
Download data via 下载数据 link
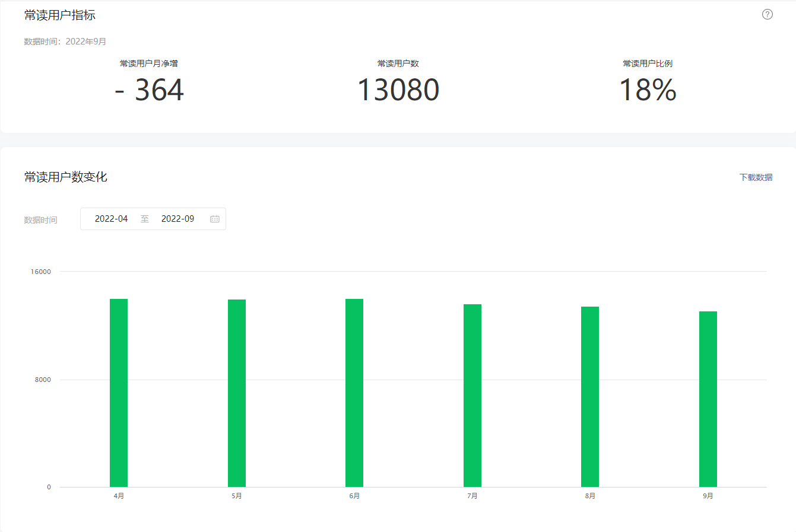[756, 177]
